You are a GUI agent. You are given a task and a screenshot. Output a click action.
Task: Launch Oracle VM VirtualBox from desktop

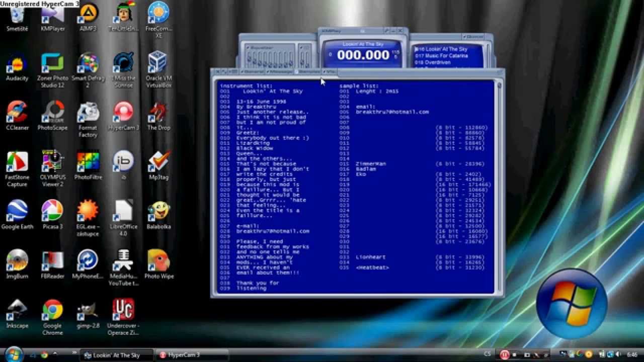coord(158,70)
